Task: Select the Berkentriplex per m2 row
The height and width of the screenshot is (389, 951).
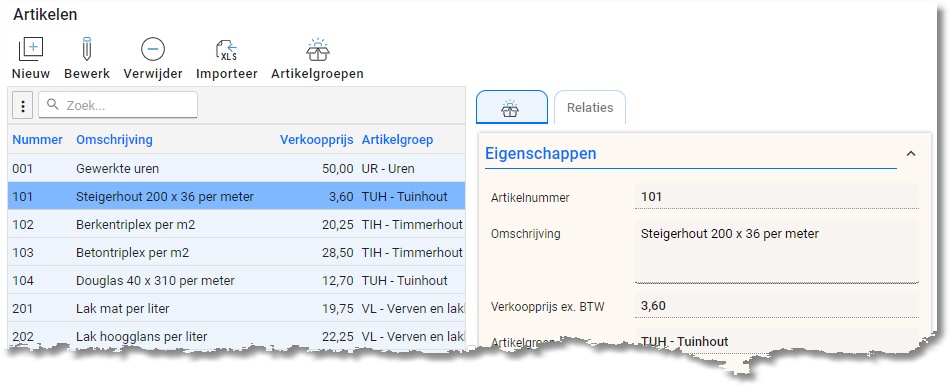Action: pos(237,224)
